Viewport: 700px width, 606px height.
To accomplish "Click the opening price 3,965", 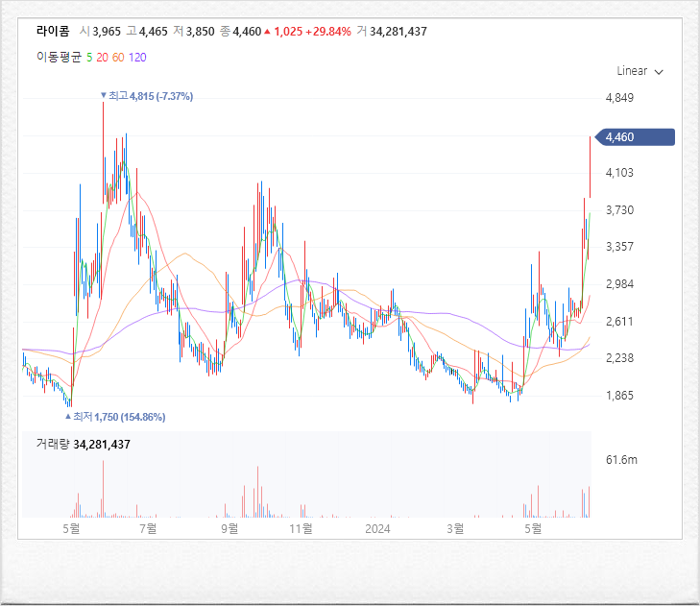I will tap(107, 32).
